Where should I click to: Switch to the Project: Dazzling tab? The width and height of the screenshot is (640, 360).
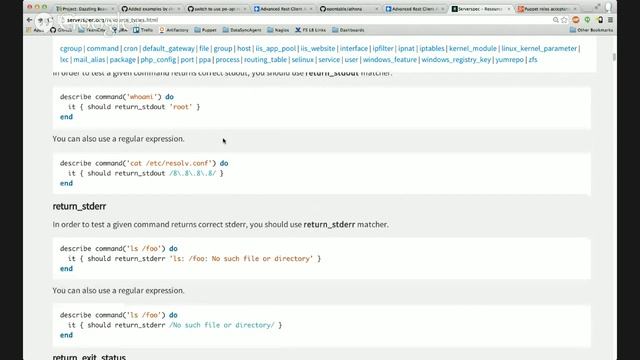pos(85,9)
